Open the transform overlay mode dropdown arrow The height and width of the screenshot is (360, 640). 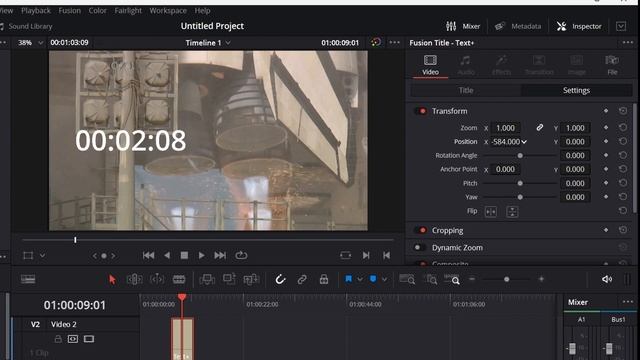click(42, 256)
